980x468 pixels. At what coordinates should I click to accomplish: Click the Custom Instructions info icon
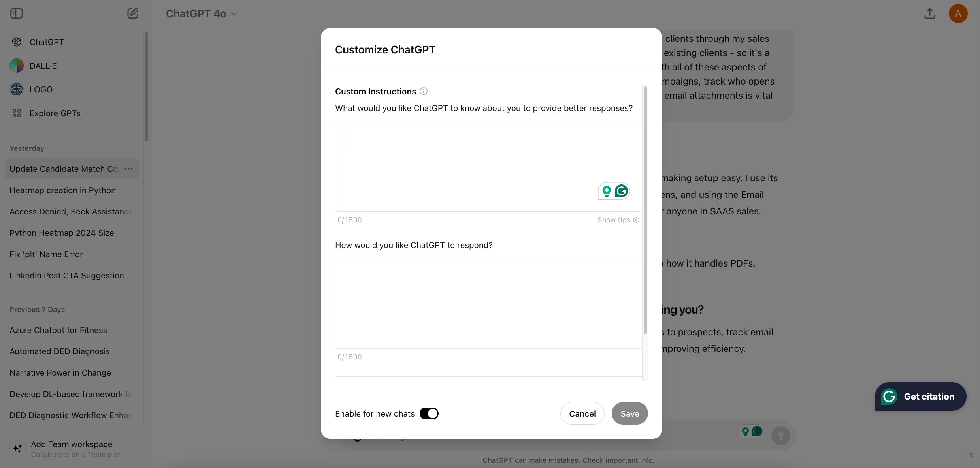(424, 91)
